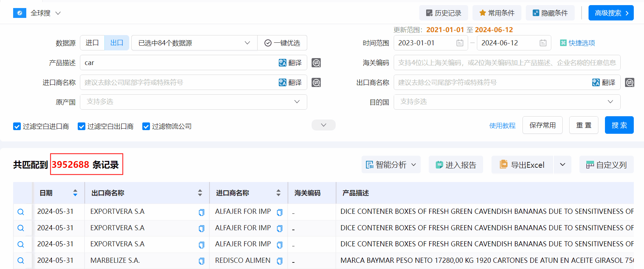Open export Excel options arrow

pos(562,165)
